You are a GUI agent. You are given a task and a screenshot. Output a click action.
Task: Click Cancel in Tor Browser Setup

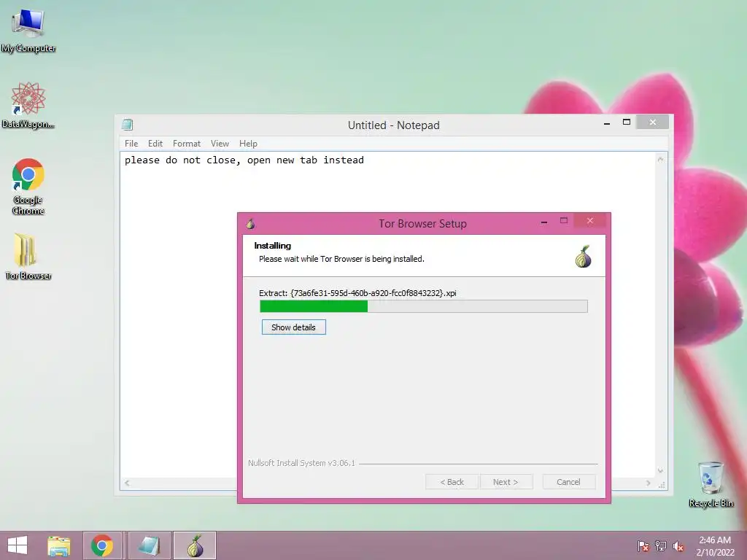(568, 482)
